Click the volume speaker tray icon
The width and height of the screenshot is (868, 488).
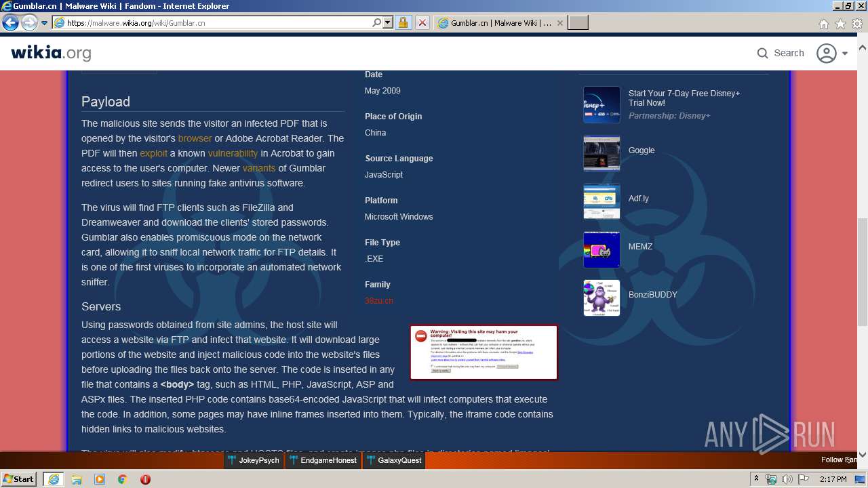pos(787,479)
